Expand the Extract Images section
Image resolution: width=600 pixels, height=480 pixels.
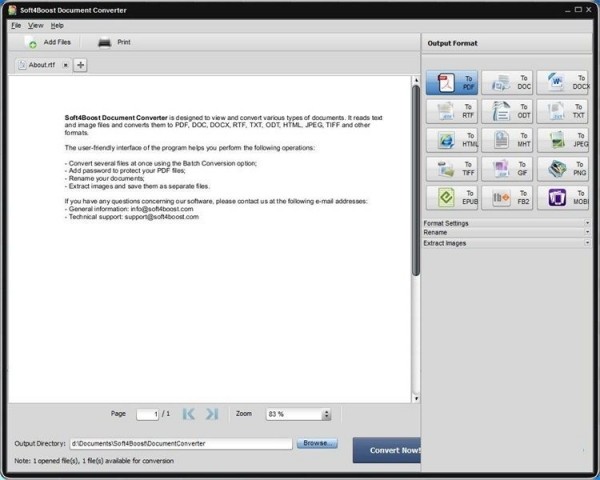click(x=506, y=243)
